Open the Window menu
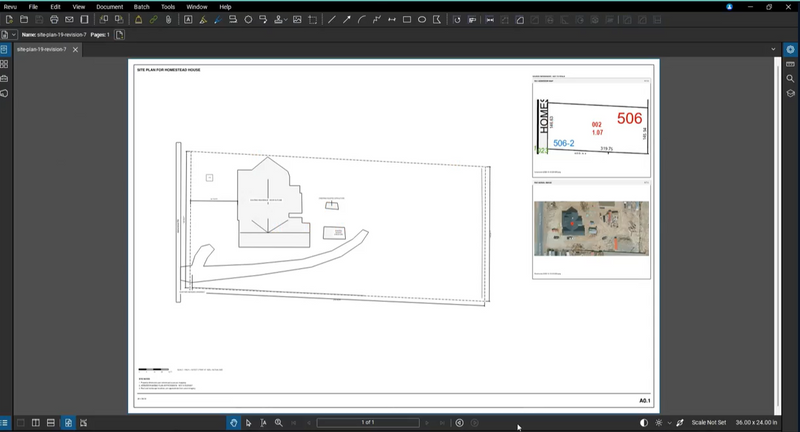 tap(197, 7)
